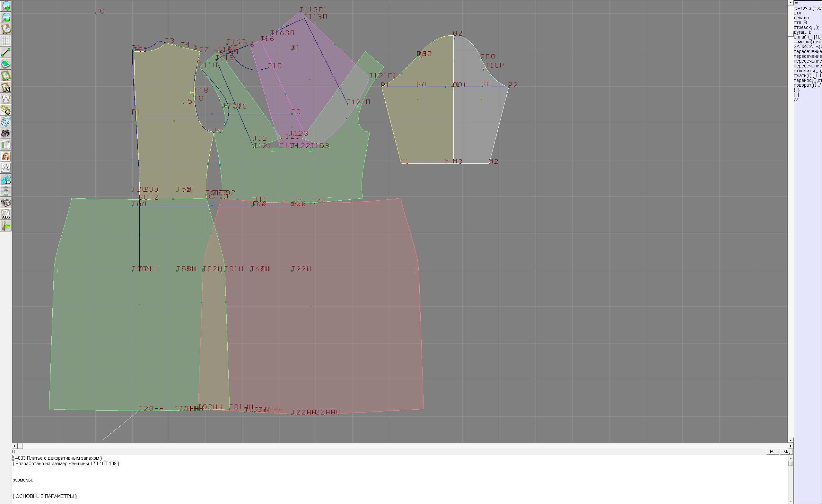Viewport: 822px width, 504px height.
Task: Insert the 'отл_В' command from the side list
Action: click(800, 22)
